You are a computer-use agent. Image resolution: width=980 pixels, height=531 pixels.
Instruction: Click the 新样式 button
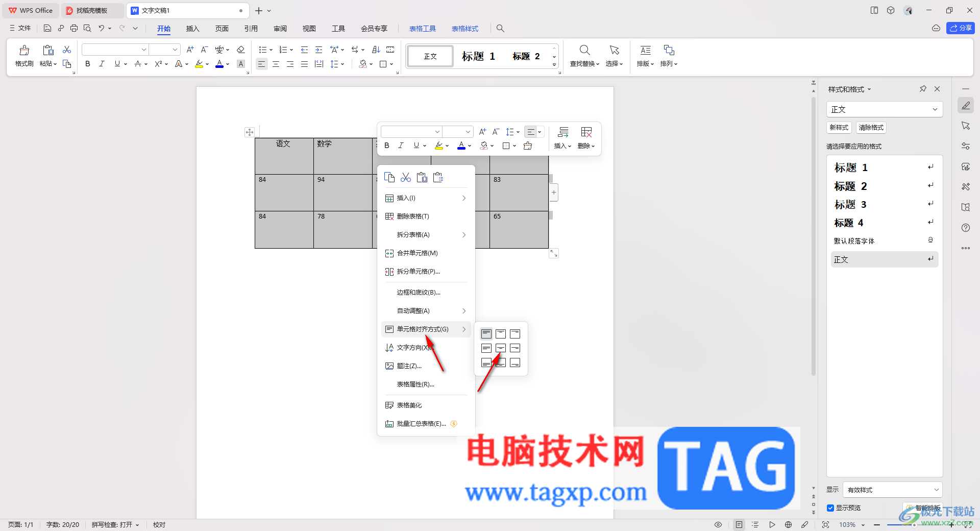[839, 128]
